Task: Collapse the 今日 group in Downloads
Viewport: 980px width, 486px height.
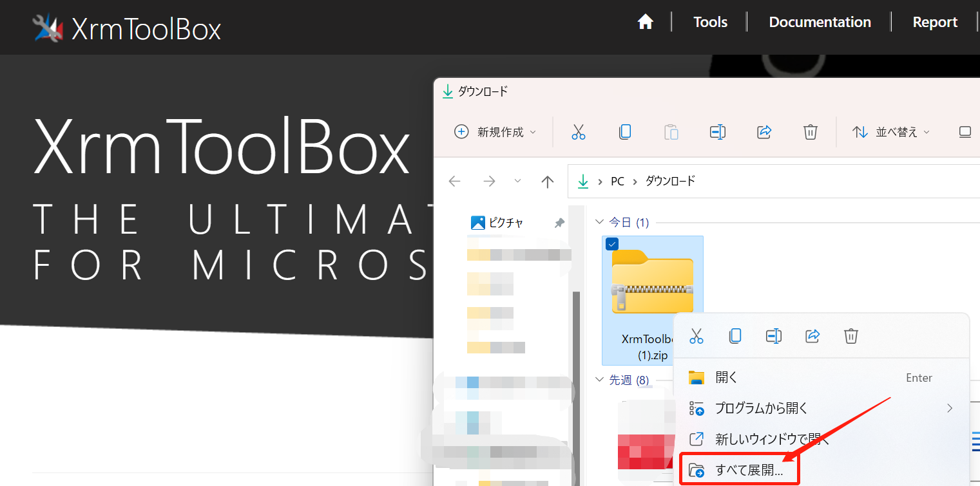Action: point(599,222)
